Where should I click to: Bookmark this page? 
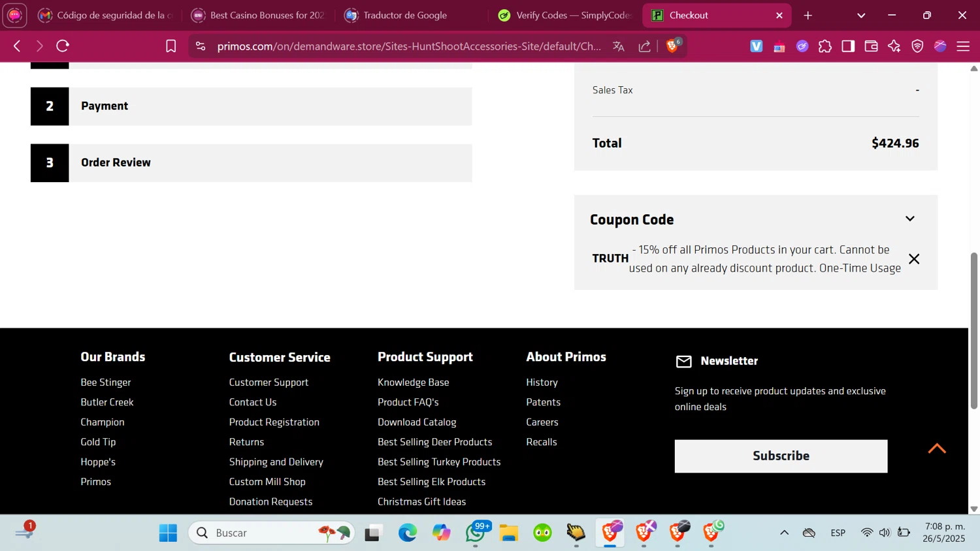click(x=171, y=46)
